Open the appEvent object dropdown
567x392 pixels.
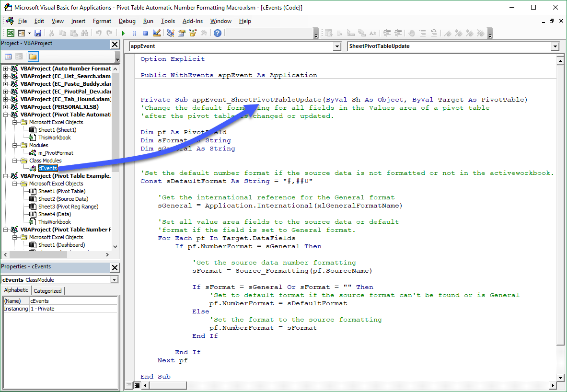(336, 46)
